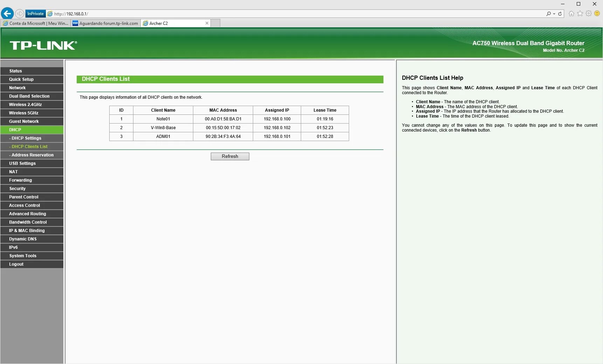Click the smiley feedback icon
603x364 pixels.
597,13
